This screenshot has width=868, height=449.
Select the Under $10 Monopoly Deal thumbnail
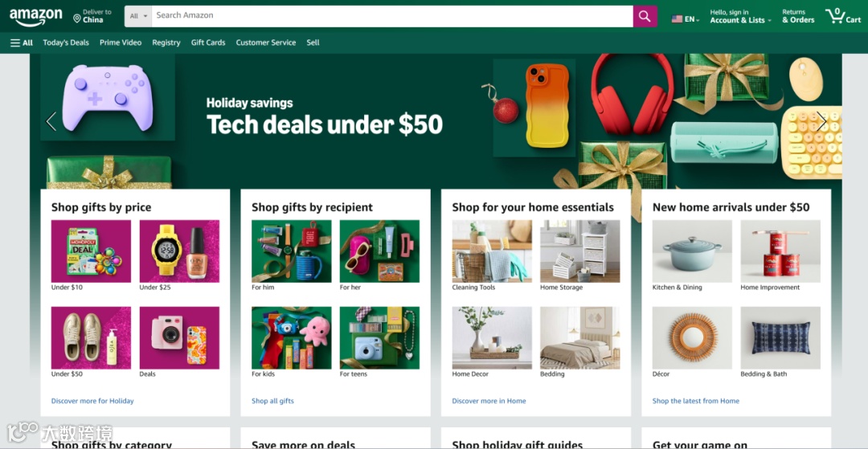(92, 251)
